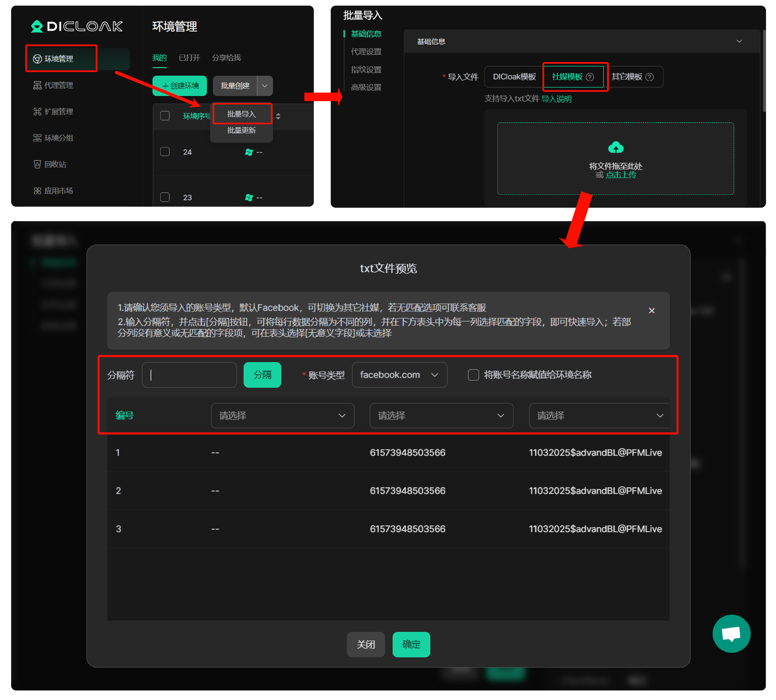This screenshot has width=776, height=700.
Task: Dismiss the instructions notice with X
Action: coord(652,310)
